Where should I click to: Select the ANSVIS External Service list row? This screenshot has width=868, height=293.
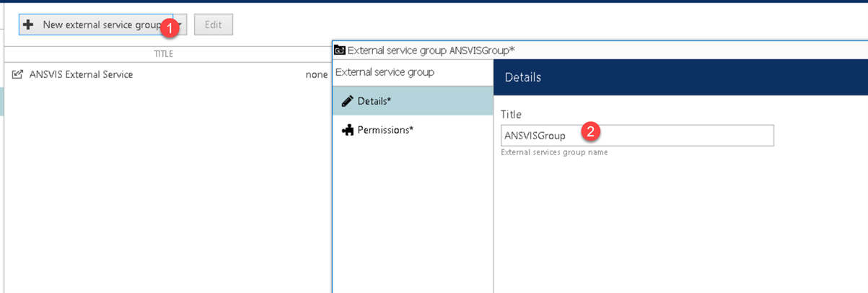[167, 74]
